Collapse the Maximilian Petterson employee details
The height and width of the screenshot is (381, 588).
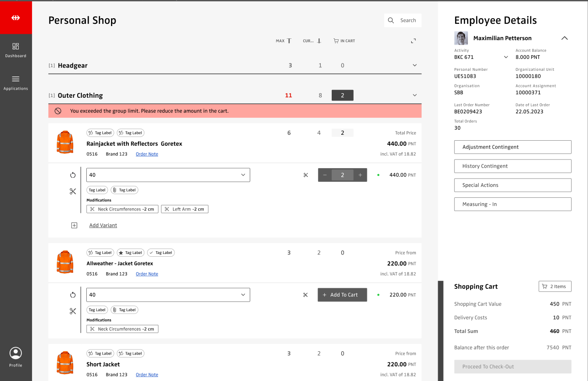pos(564,38)
